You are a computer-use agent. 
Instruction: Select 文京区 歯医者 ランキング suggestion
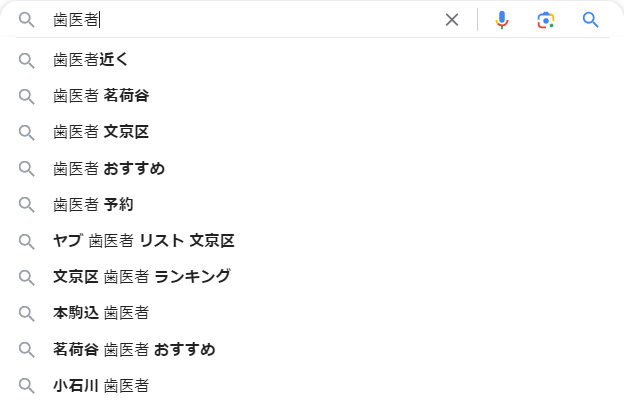coord(312,277)
